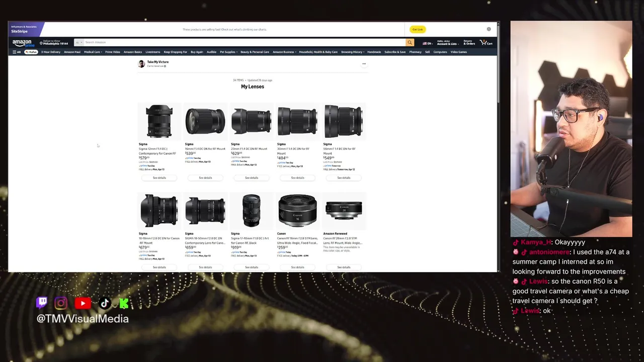The image size is (644, 362).
Task: Expand the Pet Supplies nav dropdown
Action: pos(228,52)
